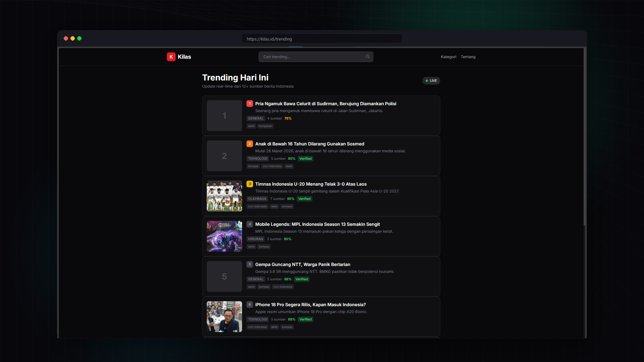
Task: Click the 95% score on Timnas story
Action: 290,199
